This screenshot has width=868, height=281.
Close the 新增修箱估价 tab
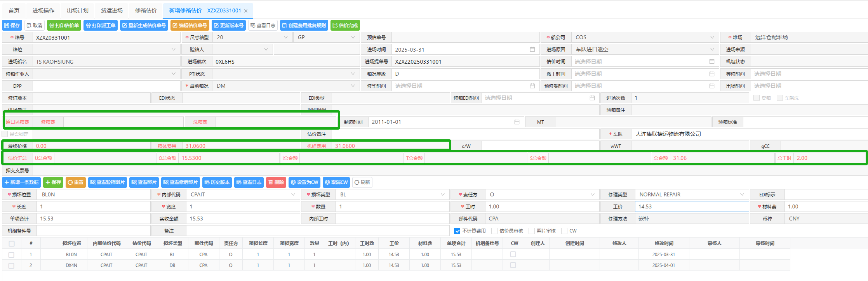coord(246,11)
